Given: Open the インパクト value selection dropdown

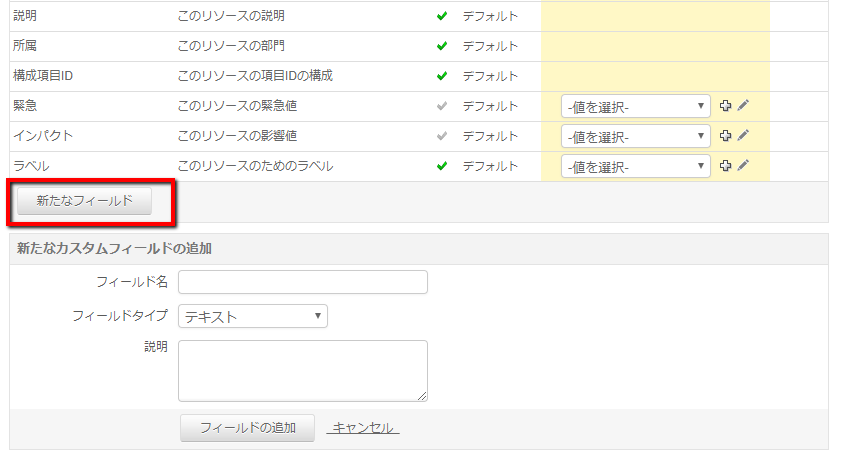Looking at the screenshot, I should pyautogui.click(x=635, y=137).
